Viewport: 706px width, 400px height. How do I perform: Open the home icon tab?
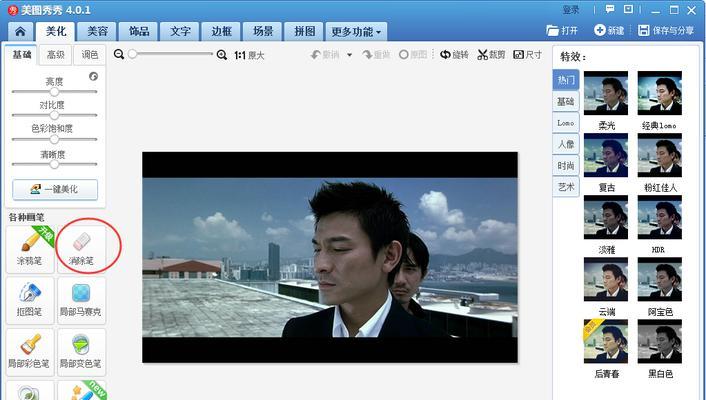pyautogui.click(x=20, y=32)
